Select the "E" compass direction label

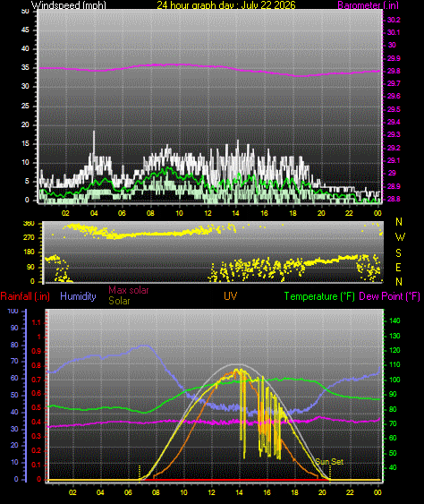(398, 267)
